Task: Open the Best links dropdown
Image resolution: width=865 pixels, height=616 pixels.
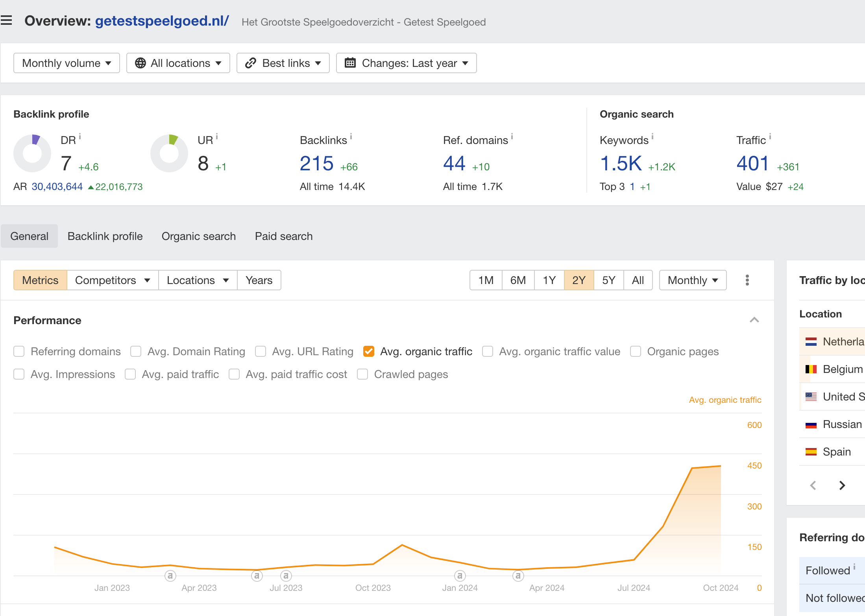Action: pyautogui.click(x=283, y=63)
